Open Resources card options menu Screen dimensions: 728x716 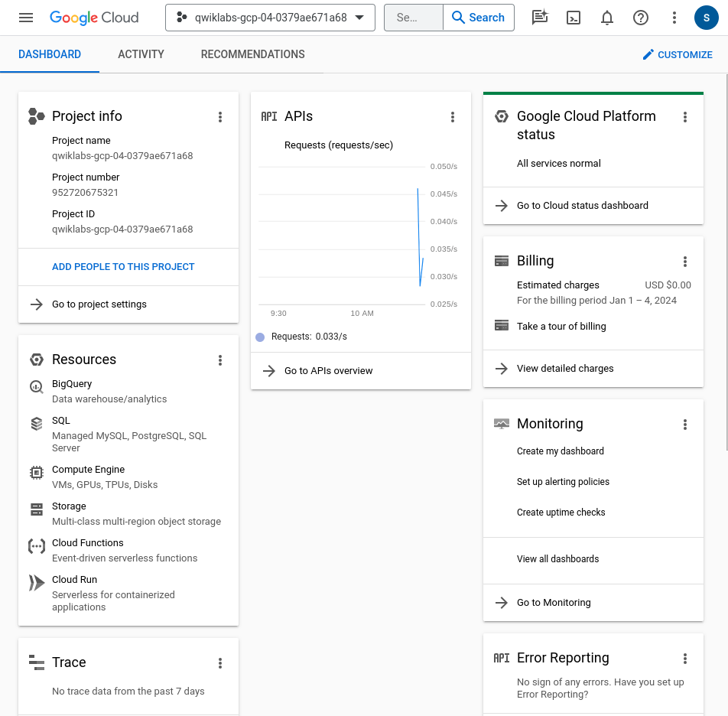(x=220, y=360)
